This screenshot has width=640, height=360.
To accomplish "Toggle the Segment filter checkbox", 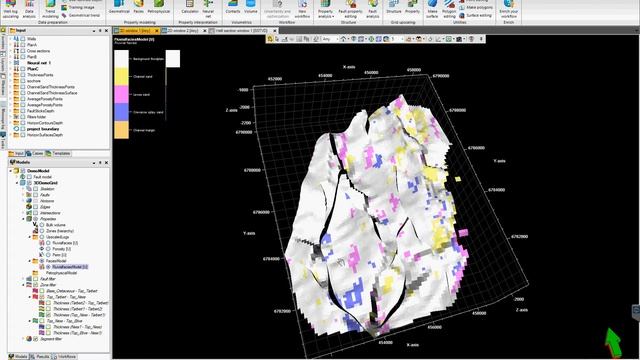I will click(36, 339).
